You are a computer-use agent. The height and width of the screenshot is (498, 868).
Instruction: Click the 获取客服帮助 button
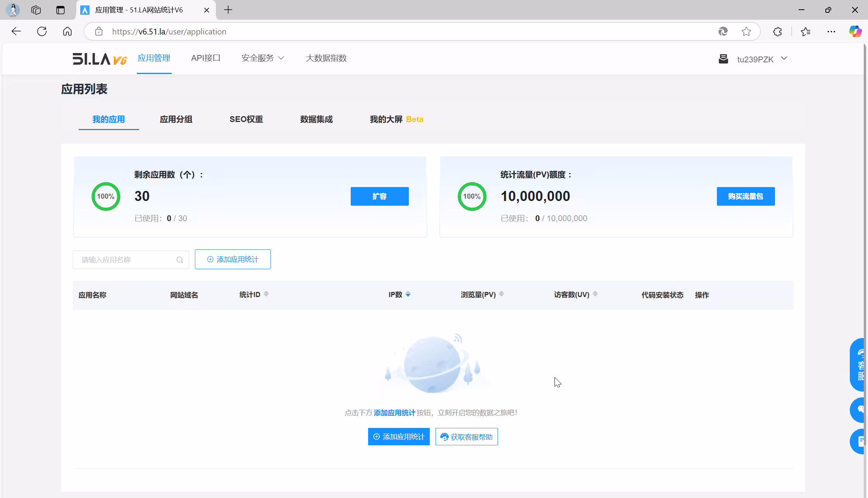467,437
